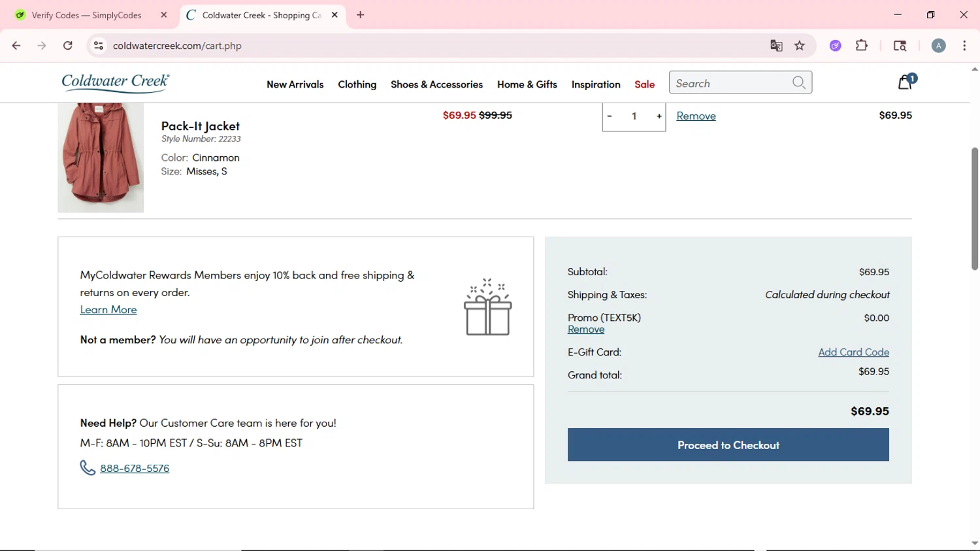
Task: Increase the Pack-It Jacket quantity
Action: pos(659,116)
